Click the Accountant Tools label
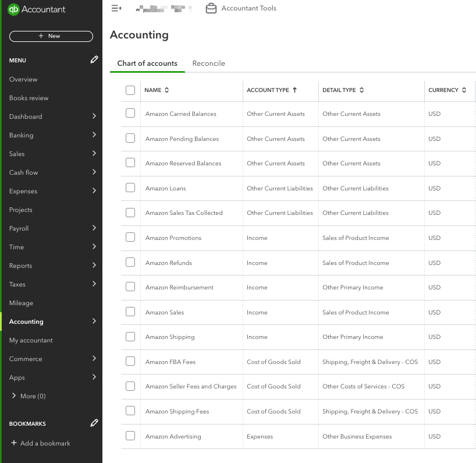The image size is (476, 463). tap(248, 8)
